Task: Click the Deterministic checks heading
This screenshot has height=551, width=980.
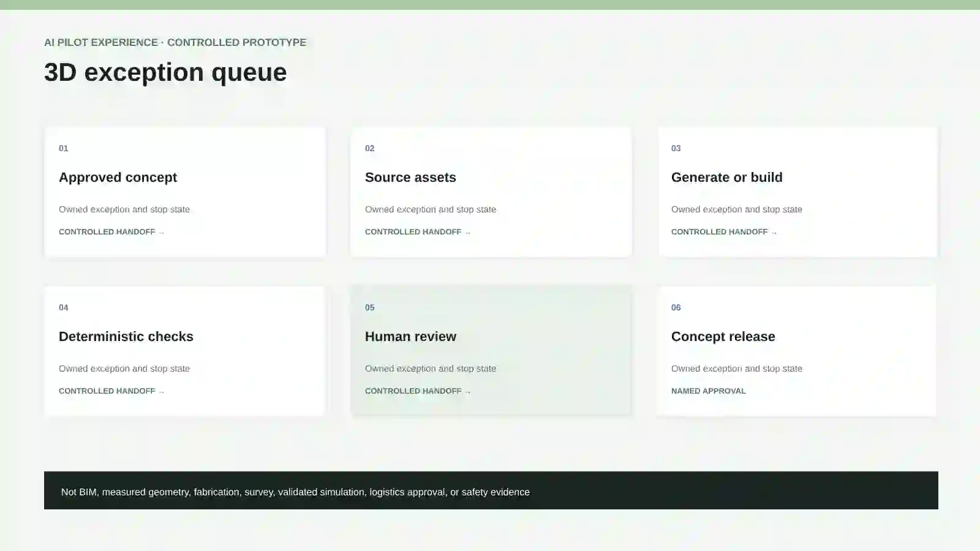Action: pos(126,337)
